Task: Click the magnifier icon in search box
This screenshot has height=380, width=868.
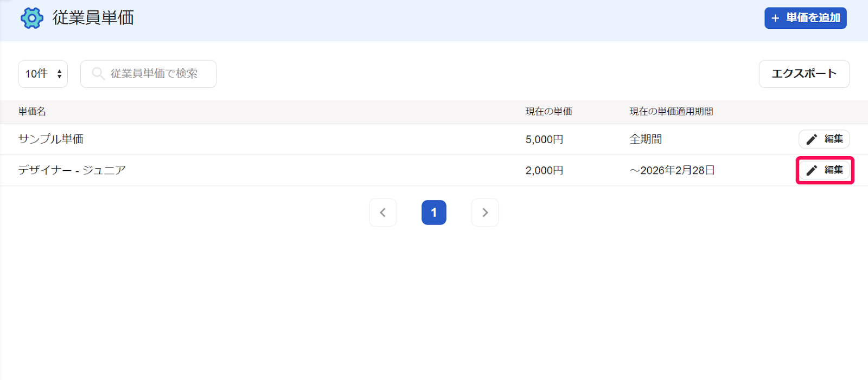Action: [x=98, y=73]
